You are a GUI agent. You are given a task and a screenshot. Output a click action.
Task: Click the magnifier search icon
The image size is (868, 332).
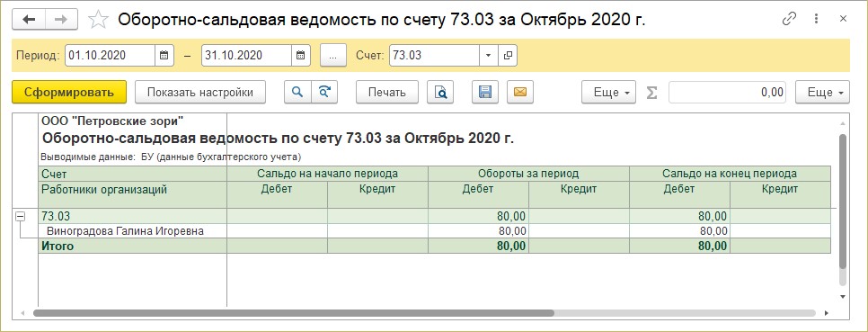(x=297, y=92)
